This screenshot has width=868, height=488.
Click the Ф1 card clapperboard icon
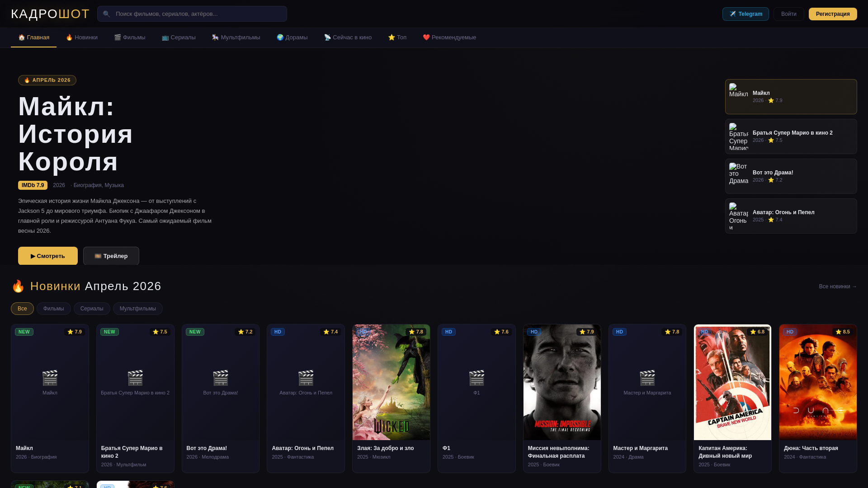476,378
